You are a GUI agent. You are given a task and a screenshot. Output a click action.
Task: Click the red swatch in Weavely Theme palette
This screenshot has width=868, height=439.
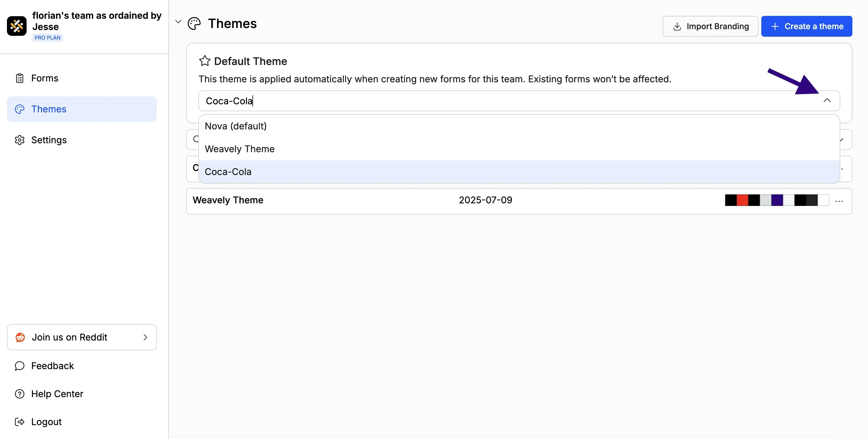[x=742, y=200]
